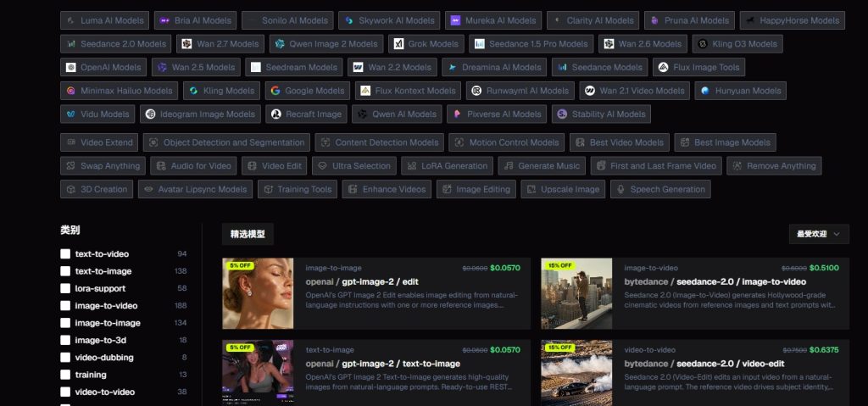Click the Recraft Image logo icon
Viewport: 868px width, 406px height.
(x=275, y=114)
